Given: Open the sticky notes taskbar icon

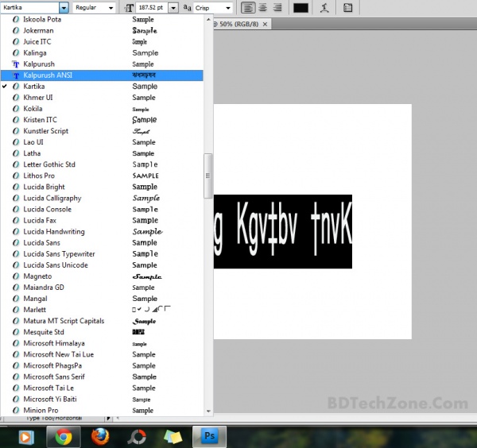Looking at the screenshot, I should tap(173, 437).
